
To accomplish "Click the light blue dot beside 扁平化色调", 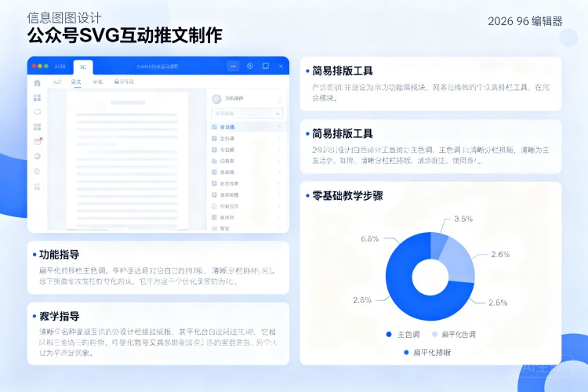I will pos(434,334).
